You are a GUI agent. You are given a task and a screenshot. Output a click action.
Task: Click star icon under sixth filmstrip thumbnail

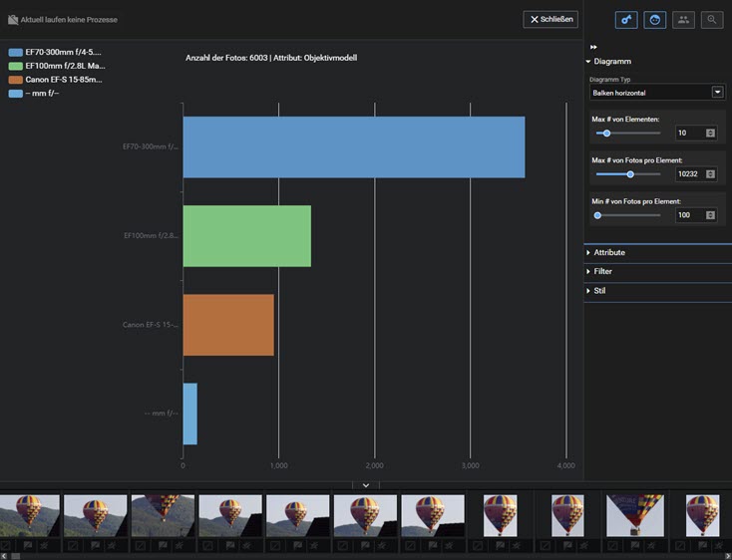click(x=382, y=545)
